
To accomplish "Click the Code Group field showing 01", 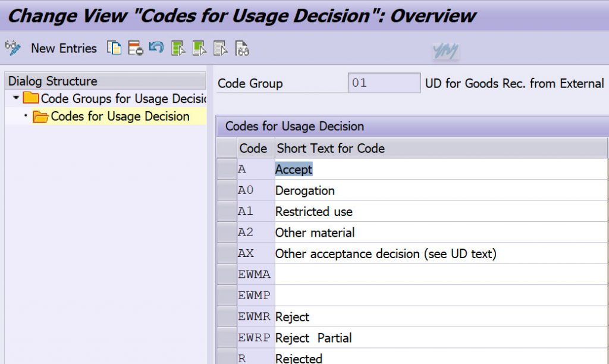I will click(x=384, y=83).
